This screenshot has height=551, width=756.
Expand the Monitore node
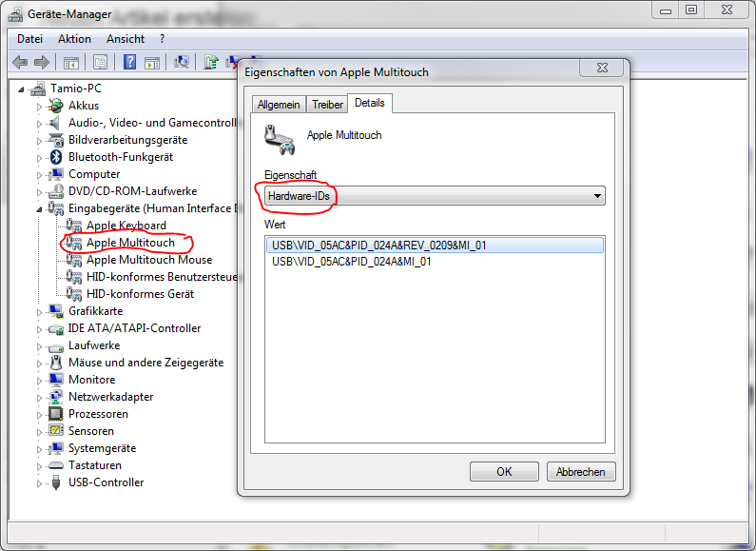[x=39, y=381]
